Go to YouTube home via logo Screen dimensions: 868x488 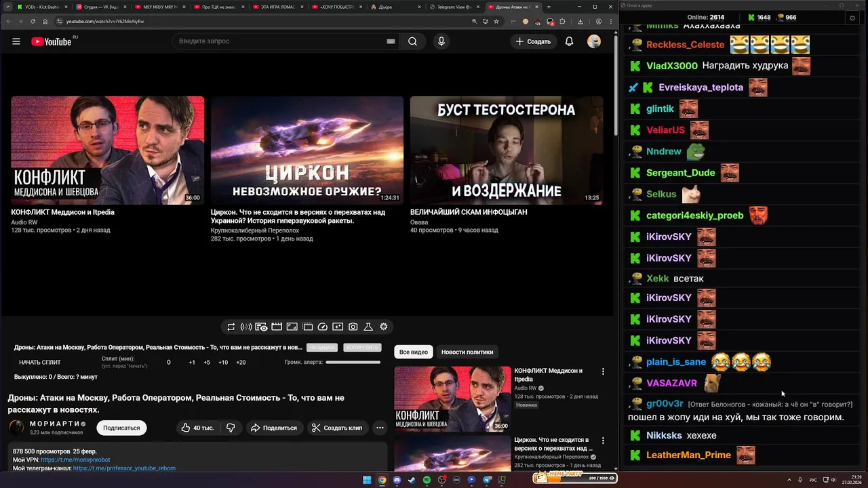tap(51, 41)
